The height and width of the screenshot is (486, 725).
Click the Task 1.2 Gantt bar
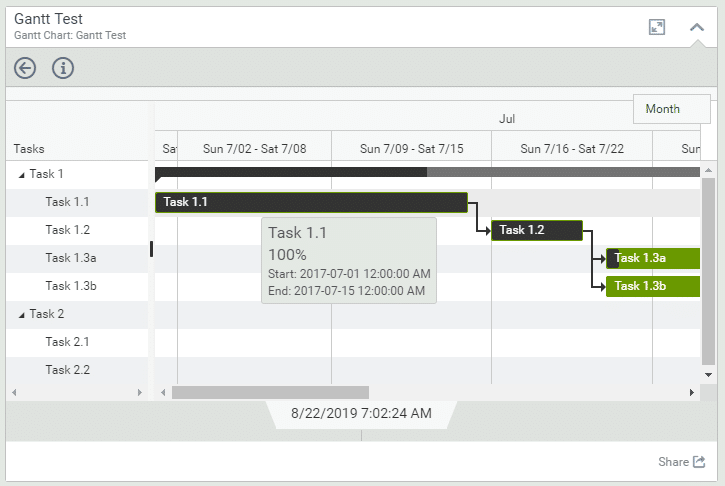click(x=537, y=230)
